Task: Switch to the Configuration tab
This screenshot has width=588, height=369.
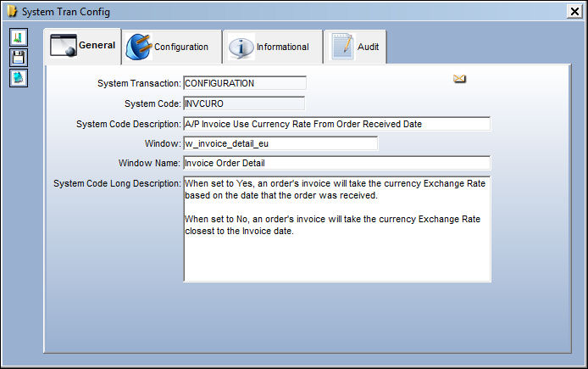Action: point(172,47)
